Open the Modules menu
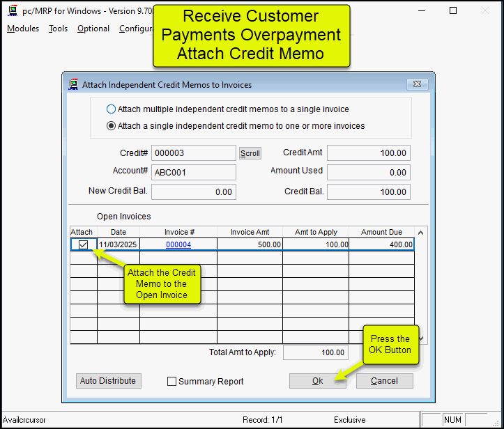Screen dimensions: 504x429 (24, 29)
